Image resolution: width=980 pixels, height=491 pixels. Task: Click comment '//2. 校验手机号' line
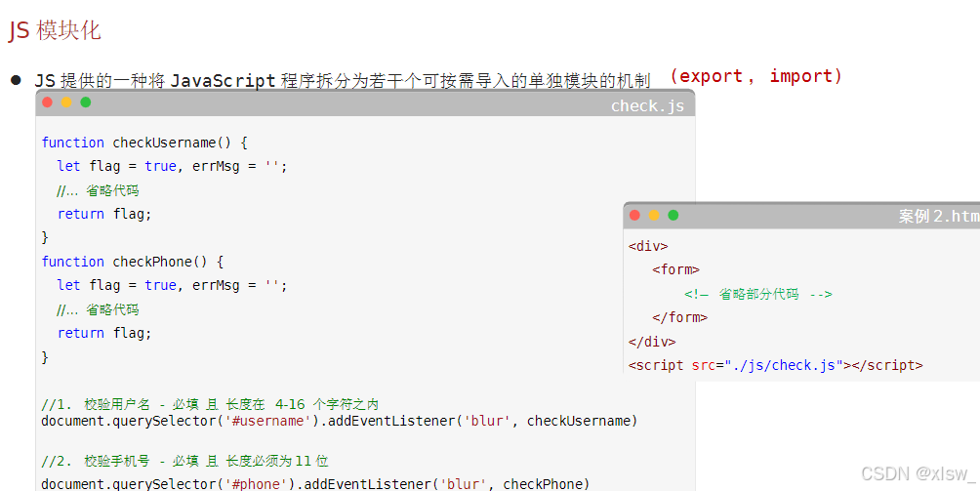185,461
